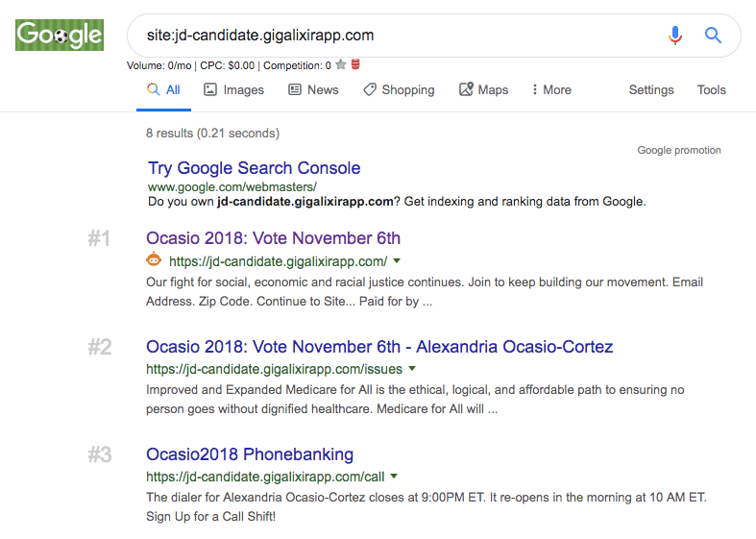756x539 pixels.
Task: Click the red database icon near Competition
Action: (x=355, y=65)
